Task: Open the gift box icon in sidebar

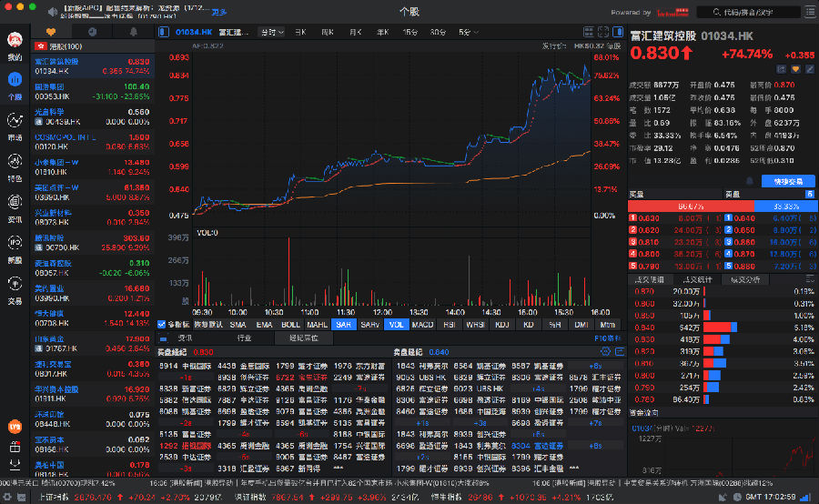Action: (x=15, y=447)
